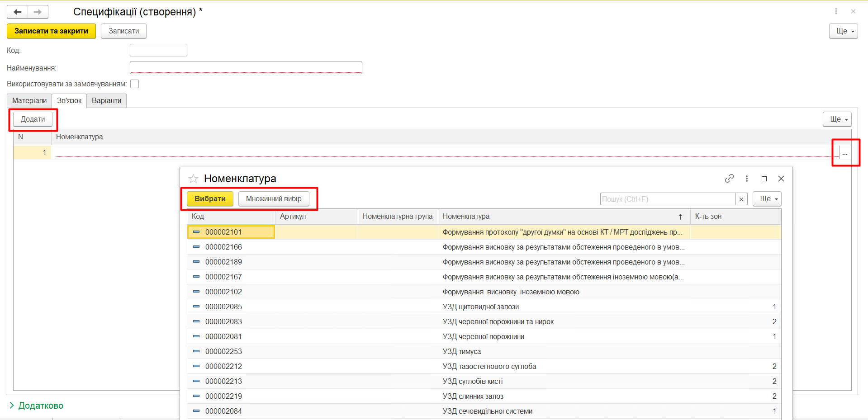This screenshot has height=420, width=868.
Task: Copy link to Номенклатура window
Action: coord(729,179)
